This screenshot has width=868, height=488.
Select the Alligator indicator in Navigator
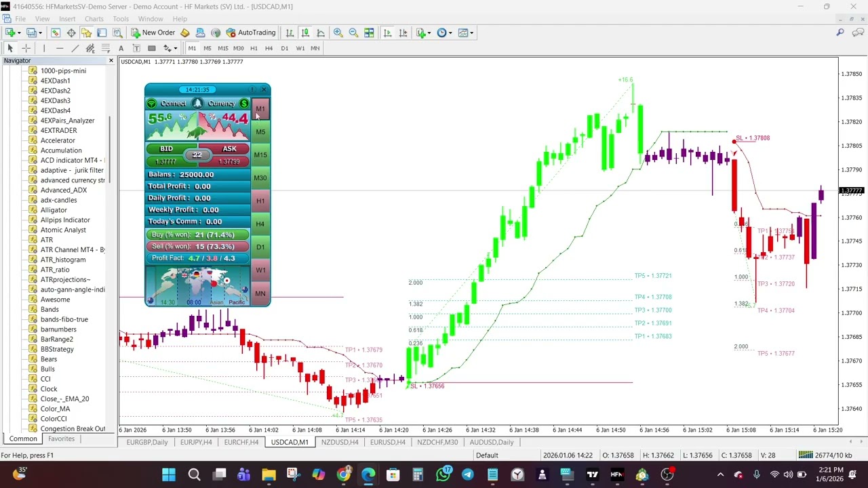tap(54, 210)
